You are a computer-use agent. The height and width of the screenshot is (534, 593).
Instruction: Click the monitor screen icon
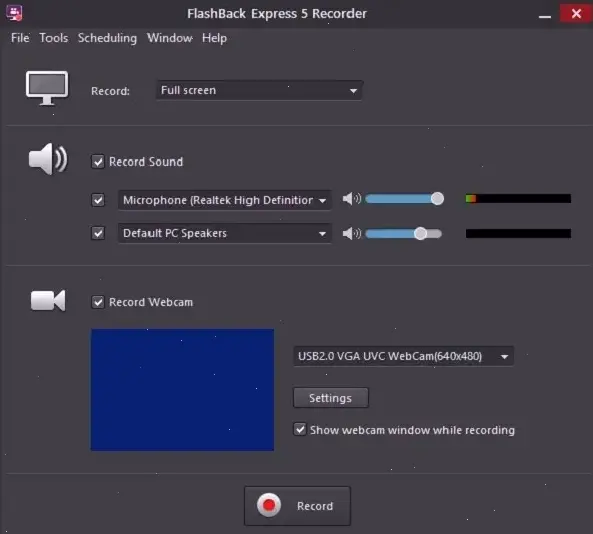[47, 88]
